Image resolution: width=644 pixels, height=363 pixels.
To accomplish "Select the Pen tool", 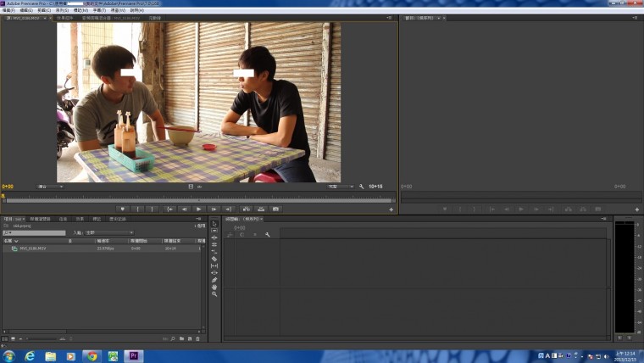I will point(214,280).
